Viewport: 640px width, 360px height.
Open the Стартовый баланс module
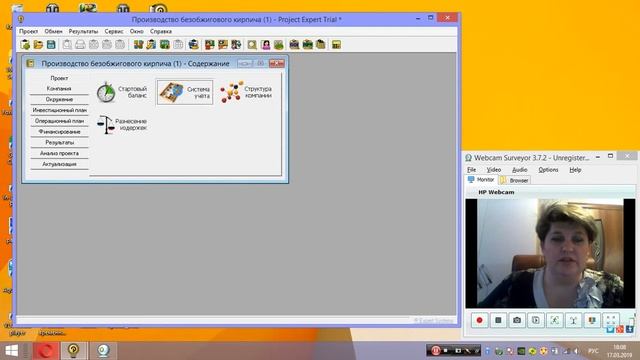click(122, 92)
